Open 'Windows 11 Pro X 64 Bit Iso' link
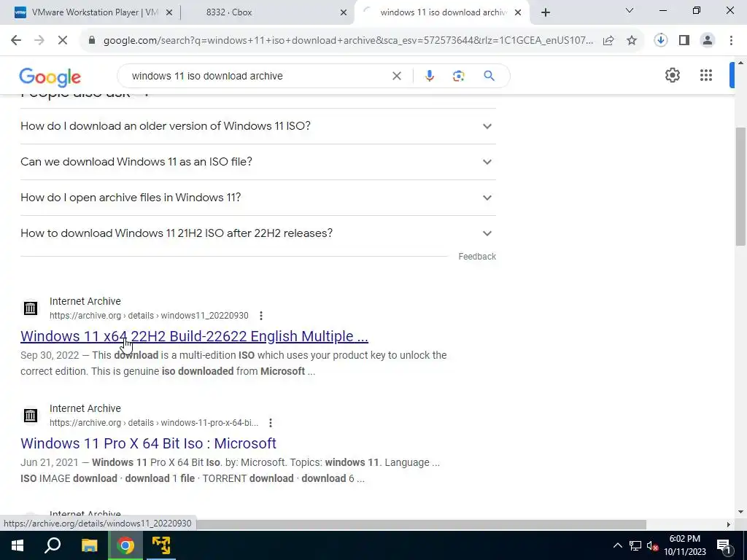Viewport: 747px width, 560px height. click(x=148, y=443)
